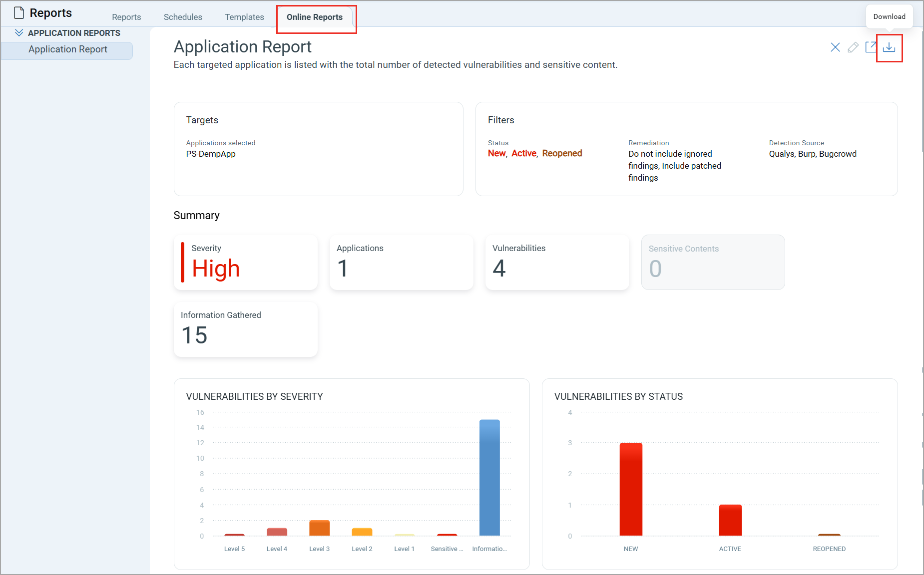Click the Qualys, Burp, Bugcrowd detection source
Screen dimensions: 924x575
813,154
